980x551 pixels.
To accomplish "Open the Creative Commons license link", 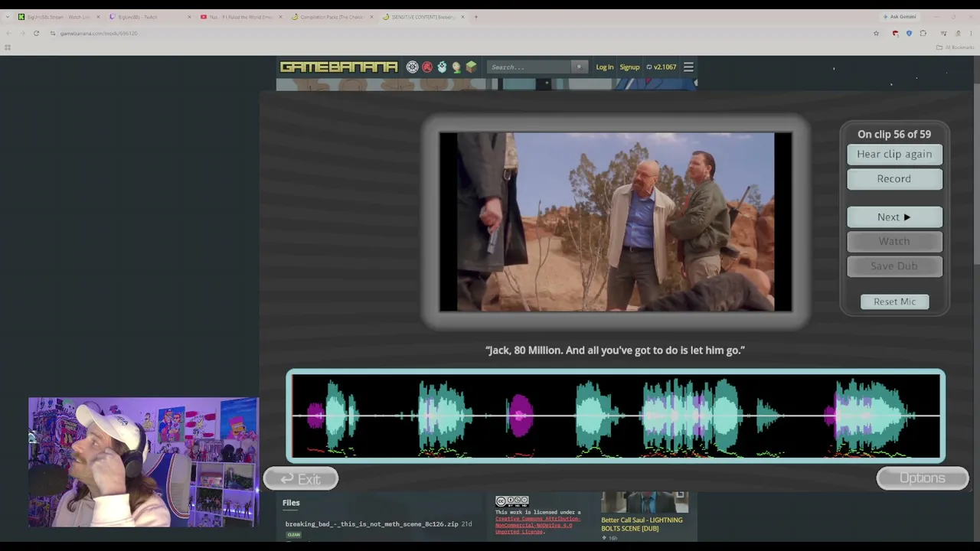I will coord(537,525).
